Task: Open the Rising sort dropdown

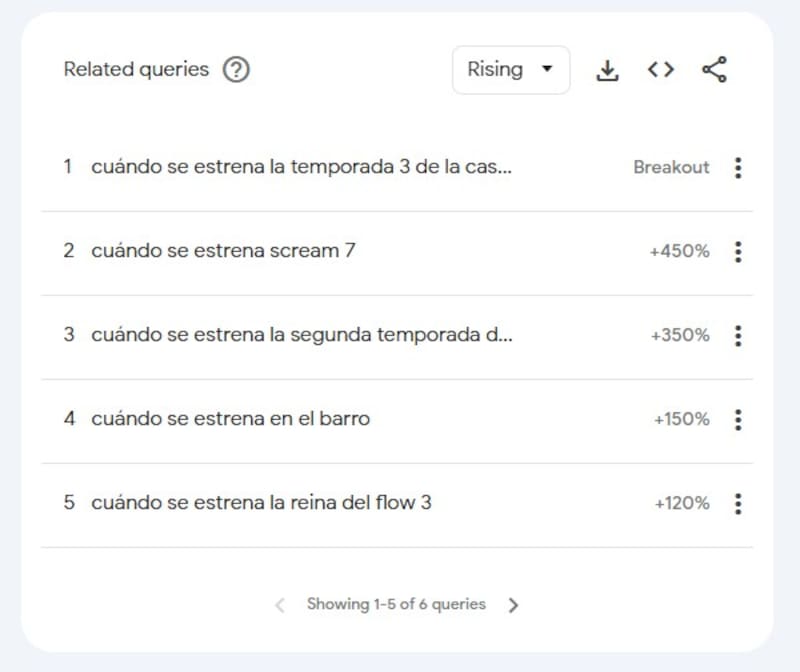Action: pyautogui.click(x=510, y=70)
